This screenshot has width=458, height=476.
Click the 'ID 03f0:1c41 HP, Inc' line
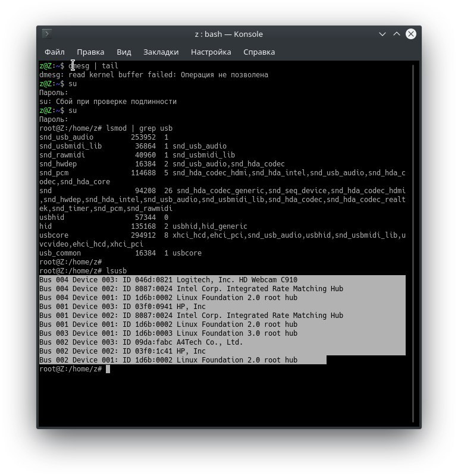[123, 351]
